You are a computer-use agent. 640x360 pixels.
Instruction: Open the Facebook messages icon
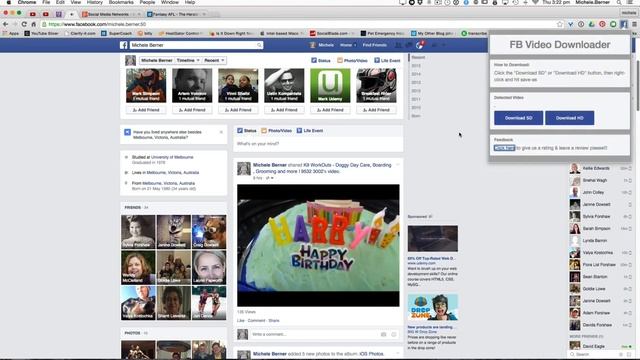(x=409, y=45)
